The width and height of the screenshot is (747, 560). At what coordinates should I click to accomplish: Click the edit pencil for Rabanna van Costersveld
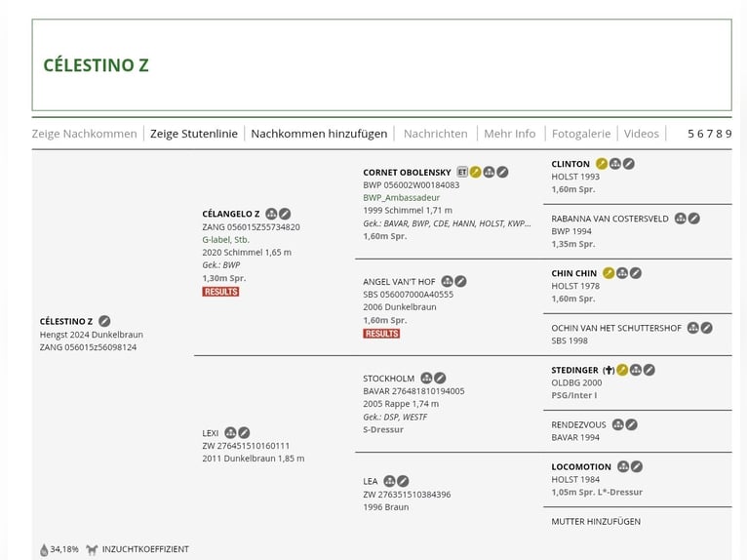click(694, 219)
